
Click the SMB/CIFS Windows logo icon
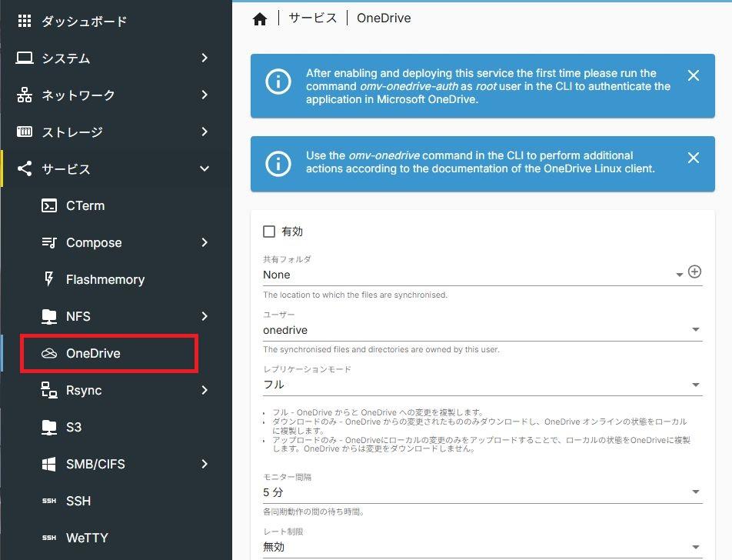[x=49, y=464]
